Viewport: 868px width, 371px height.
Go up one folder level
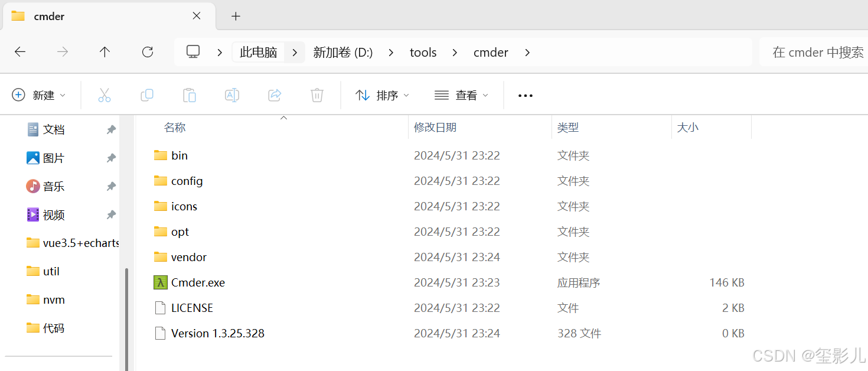click(105, 52)
